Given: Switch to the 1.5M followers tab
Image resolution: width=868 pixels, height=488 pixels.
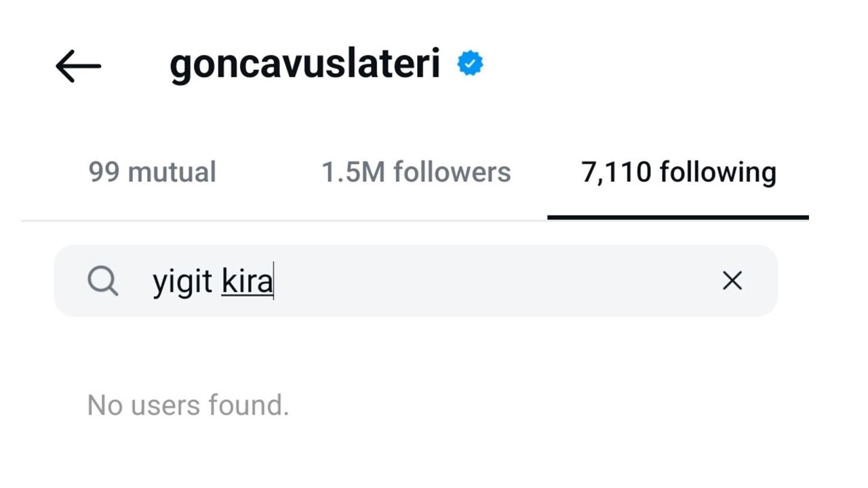Looking at the screenshot, I should coord(416,173).
